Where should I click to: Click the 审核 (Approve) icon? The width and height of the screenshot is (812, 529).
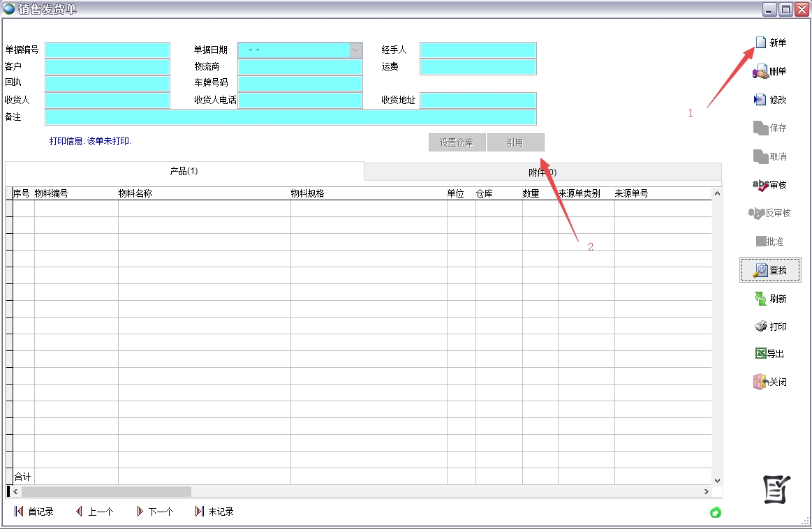click(x=760, y=185)
